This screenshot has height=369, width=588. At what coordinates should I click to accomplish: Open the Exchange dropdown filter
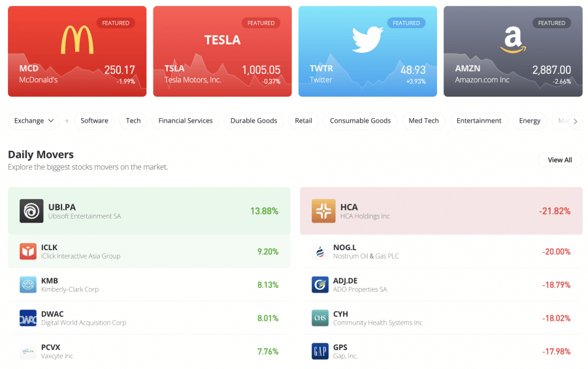[x=34, y=121]
